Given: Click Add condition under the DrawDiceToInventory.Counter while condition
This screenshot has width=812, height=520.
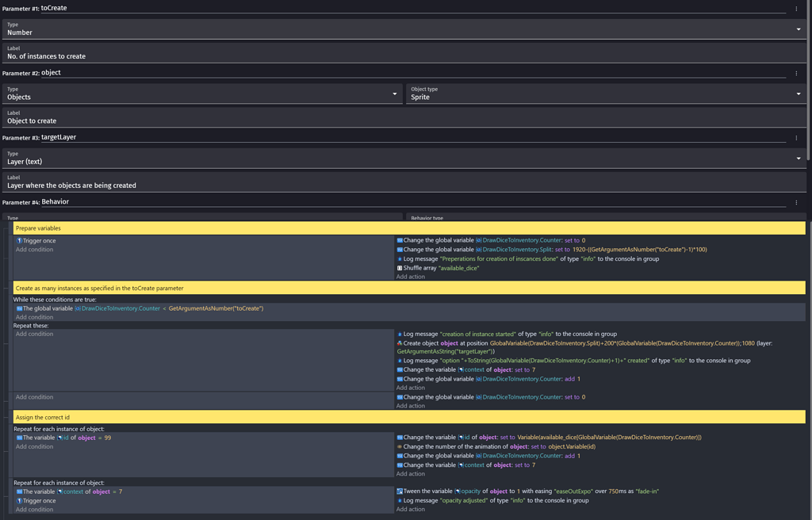Looking at the screenshot, I should (x=34, y=317).
